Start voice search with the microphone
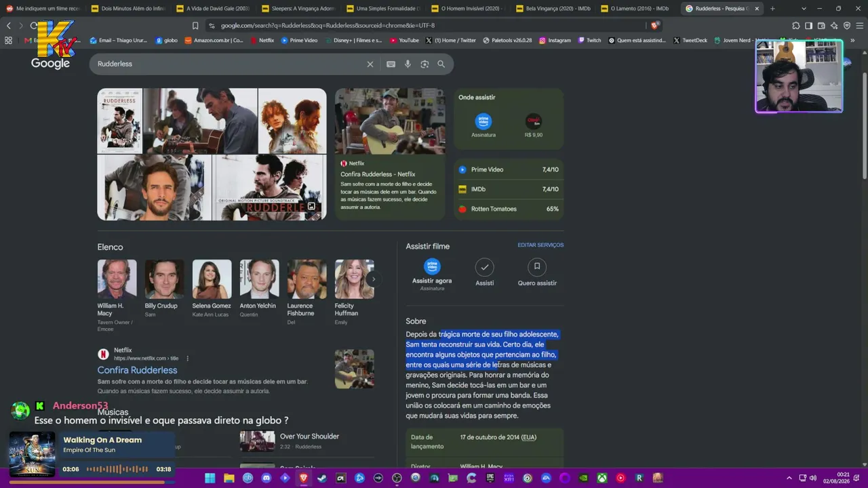Viewport: 868px width, 488px height. tap(408, 64)
